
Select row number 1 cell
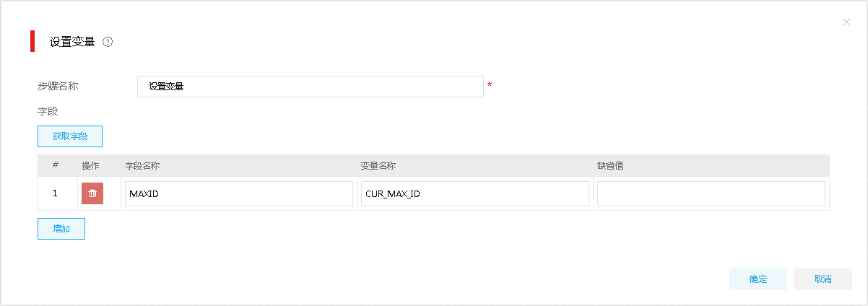(x=56, y=193)
